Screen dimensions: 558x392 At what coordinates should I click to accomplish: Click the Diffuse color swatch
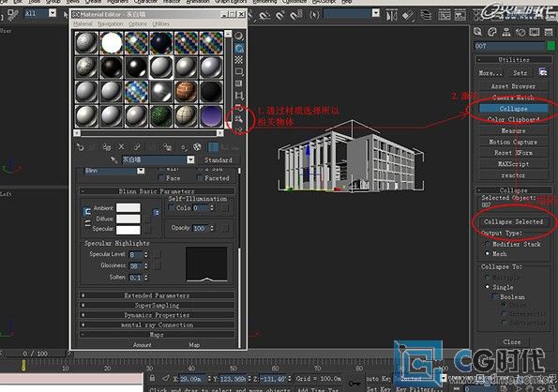[x=128, y=219]
